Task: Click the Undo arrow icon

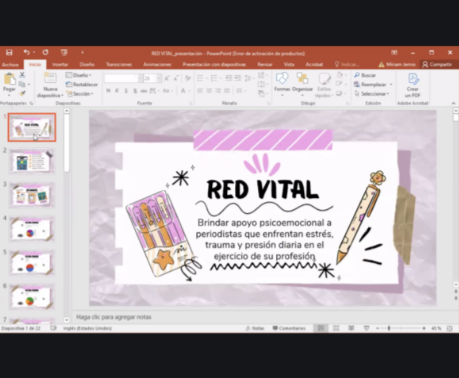Action: point(26,52)
